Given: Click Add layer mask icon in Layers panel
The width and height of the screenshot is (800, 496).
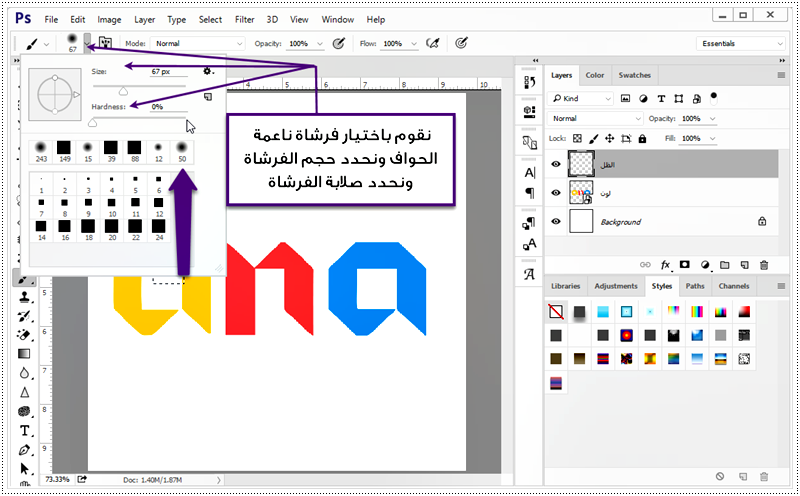Looking at the screenshot, I should point(685,265).
